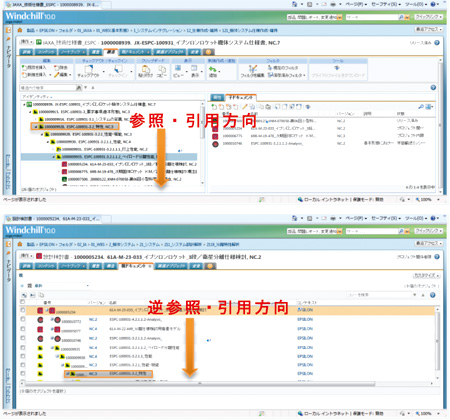
Task: Tick the checkbox for row 1000005234 in the lower table
Action: [23, 310]
